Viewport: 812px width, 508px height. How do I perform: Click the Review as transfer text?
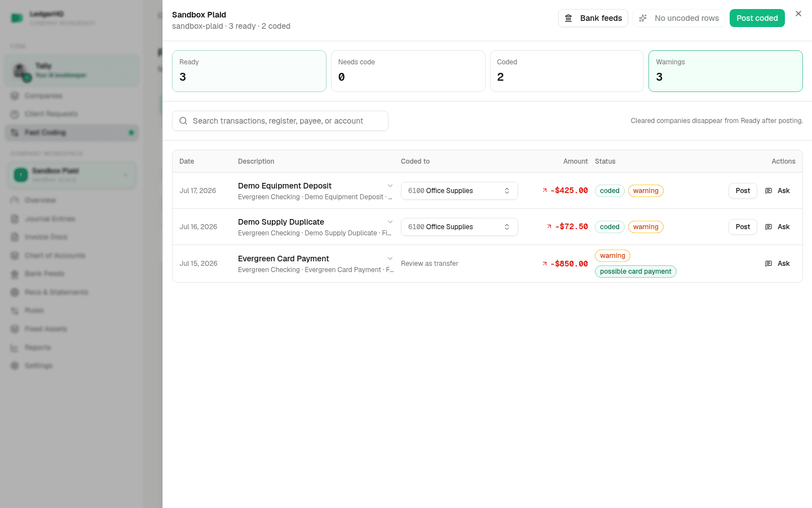(430, 264)
